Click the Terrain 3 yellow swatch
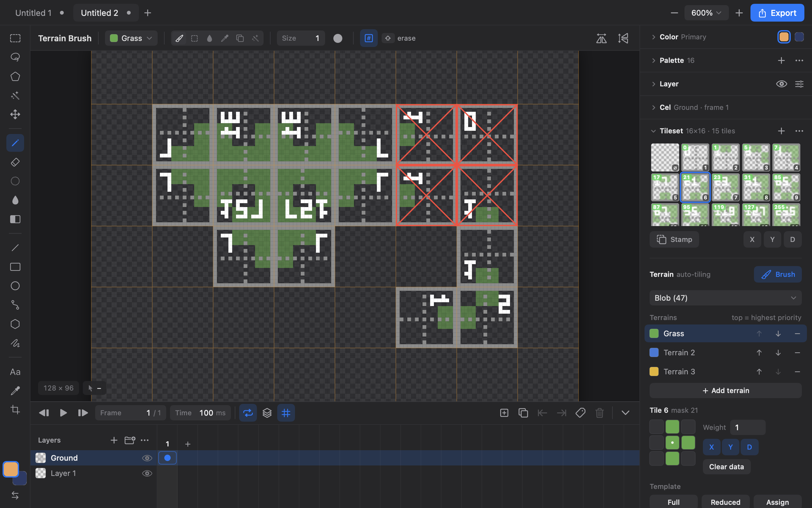Image resolution: width=812 pixels, height=508 pixels. [x=654, y=371]
